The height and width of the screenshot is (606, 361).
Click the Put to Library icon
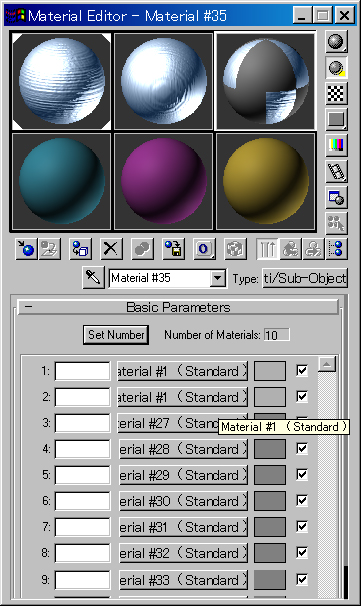click(173, 249)
